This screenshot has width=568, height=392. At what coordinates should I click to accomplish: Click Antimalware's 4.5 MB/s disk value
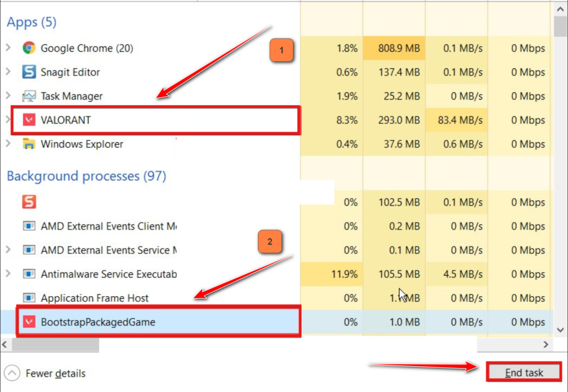click(x=463, y=274)
